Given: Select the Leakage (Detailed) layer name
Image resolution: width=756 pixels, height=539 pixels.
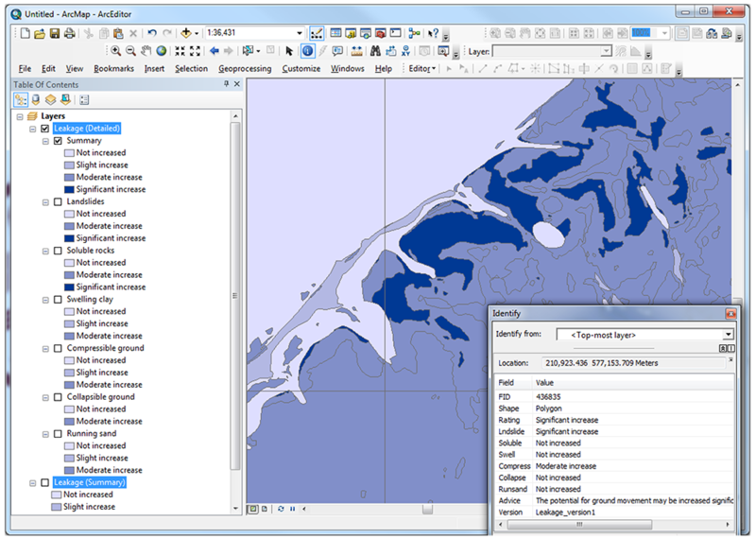Looking at the screenshot, I should click(87, 129).
